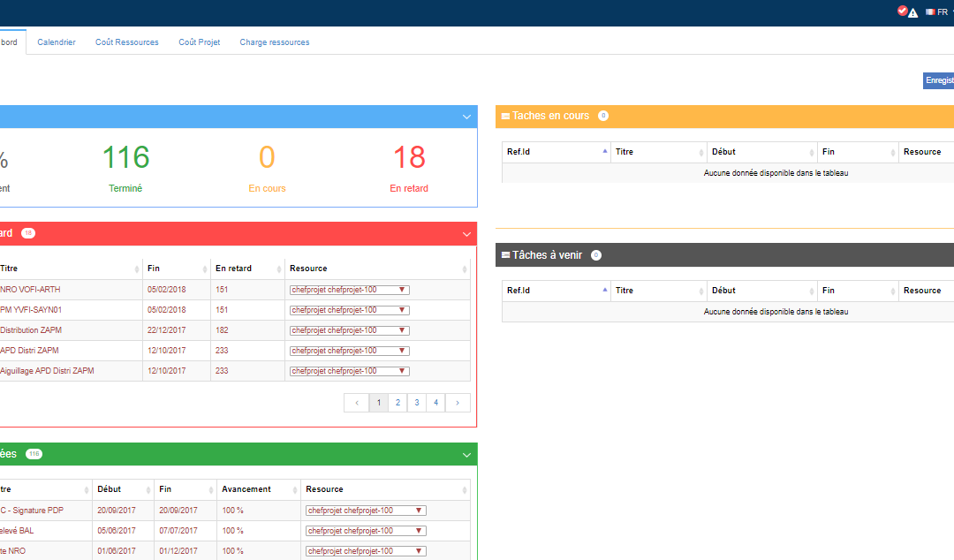Viewport: 954px width, 560px height.
Task: Sort Tâches à venir by Titre
Action: coord(659,291)
